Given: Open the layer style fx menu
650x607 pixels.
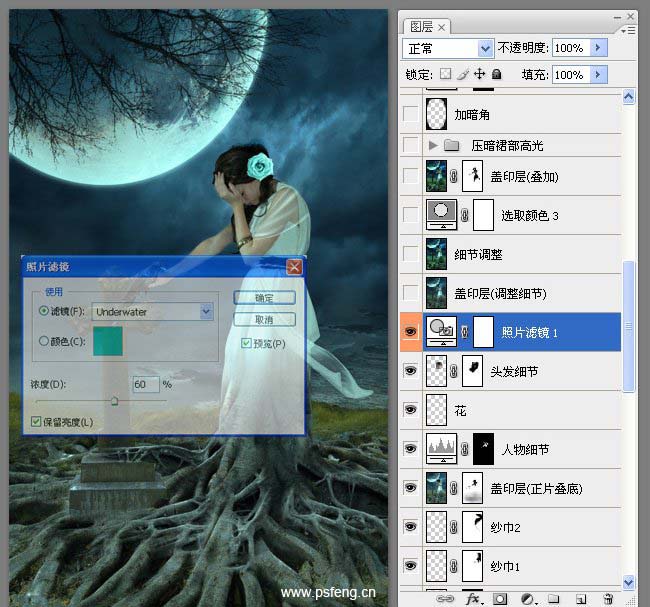Looking at the screenshot, I should click(x=473, y=599).
